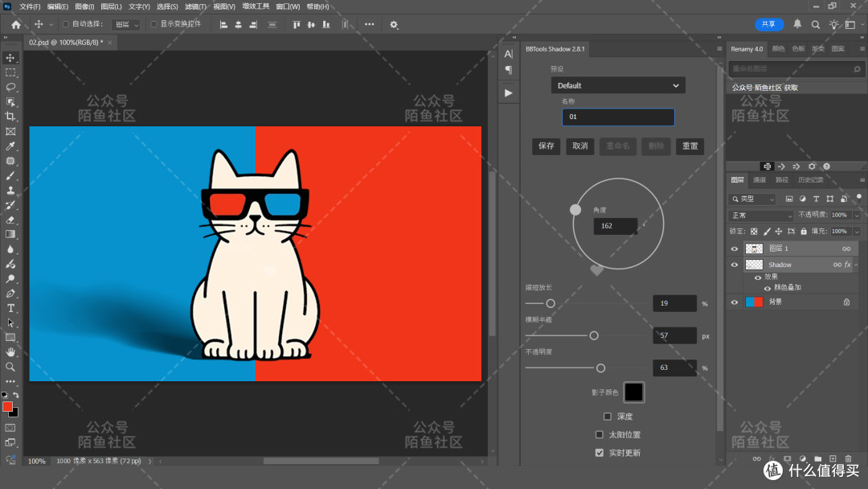Screen dimensions: 868x489
Task: Open layer filter 类型 dropdown
Action: 753,199
